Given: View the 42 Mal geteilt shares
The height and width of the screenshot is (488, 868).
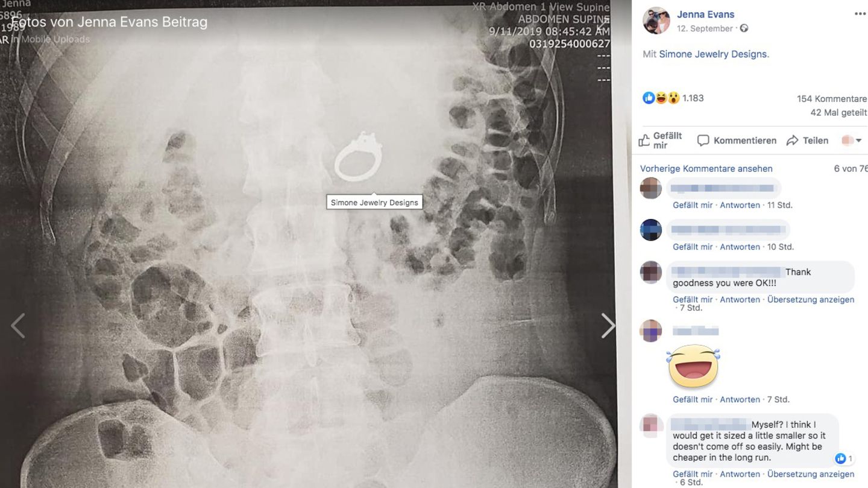Looking at the screenshot, I should tap(838, 113).
